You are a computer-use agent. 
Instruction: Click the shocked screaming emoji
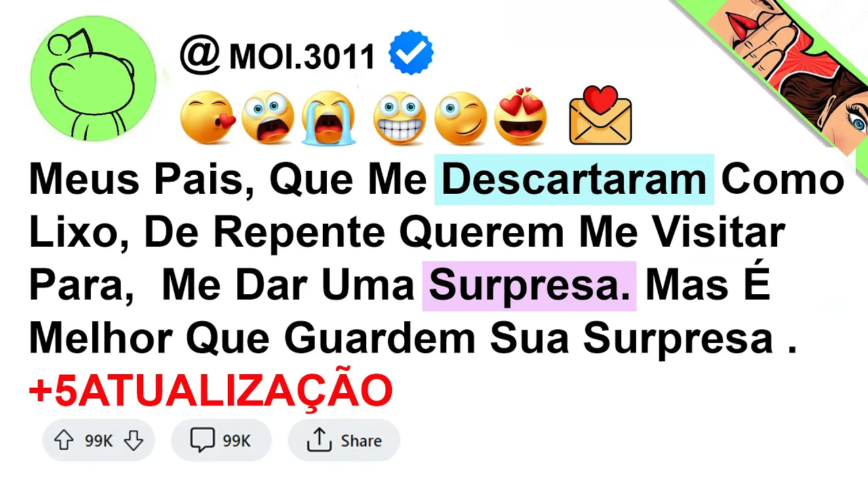268,119
